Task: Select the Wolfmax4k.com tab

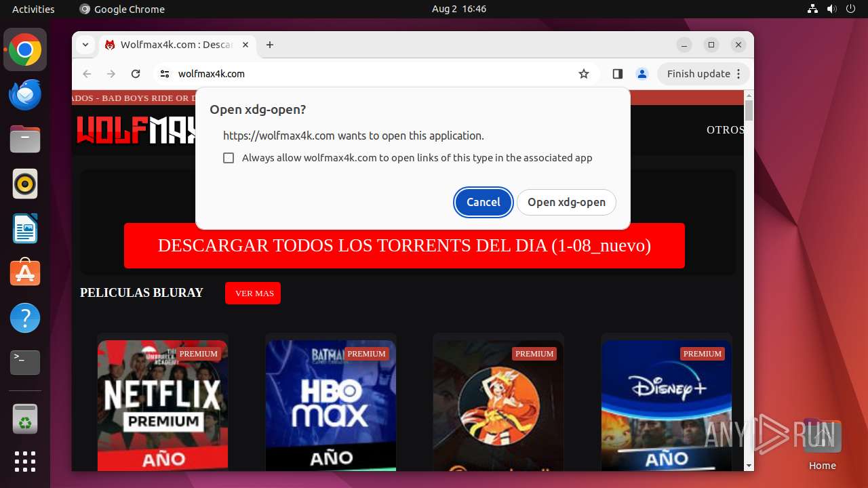Action: [x=178, y=45]
